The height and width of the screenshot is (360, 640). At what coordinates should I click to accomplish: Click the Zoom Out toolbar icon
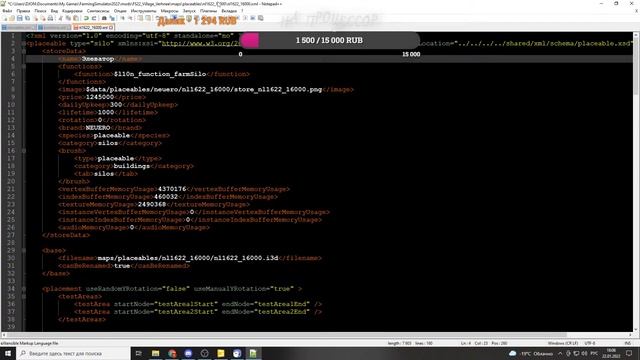(x=130, y=18)
